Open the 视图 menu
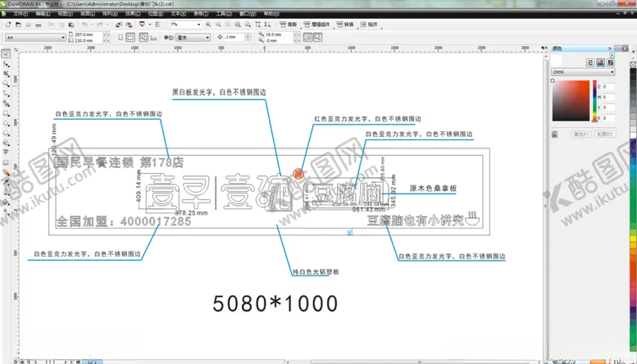 pyautogui.click(x=65, y=13)
